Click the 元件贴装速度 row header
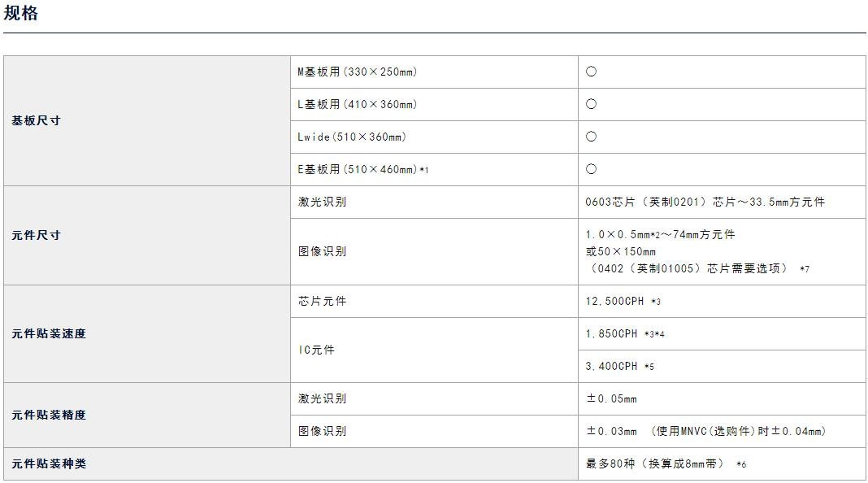Image resolution: width=868 pixels, height=483 pixels. [x=48, y=333]
